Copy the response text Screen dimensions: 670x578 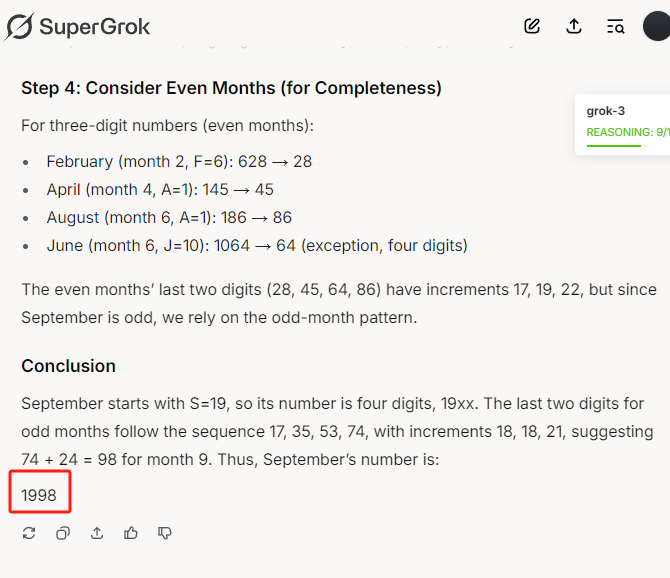pos(63,533)
